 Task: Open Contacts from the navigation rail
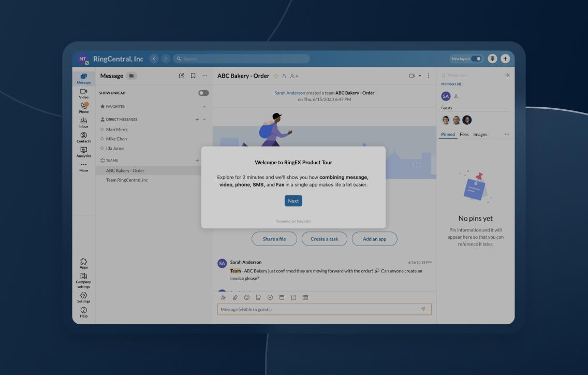(83, 137)
